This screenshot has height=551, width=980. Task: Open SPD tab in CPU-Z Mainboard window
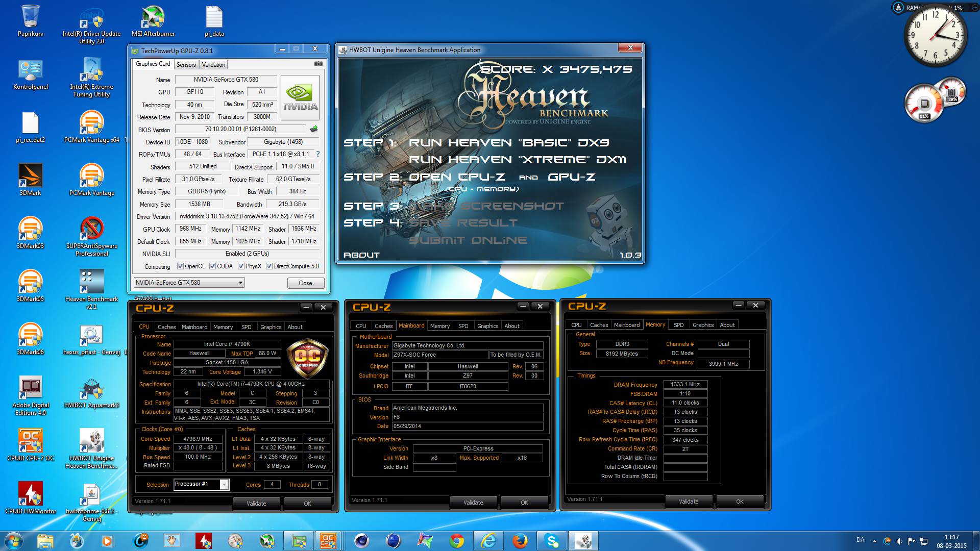[x=463, y=326]
